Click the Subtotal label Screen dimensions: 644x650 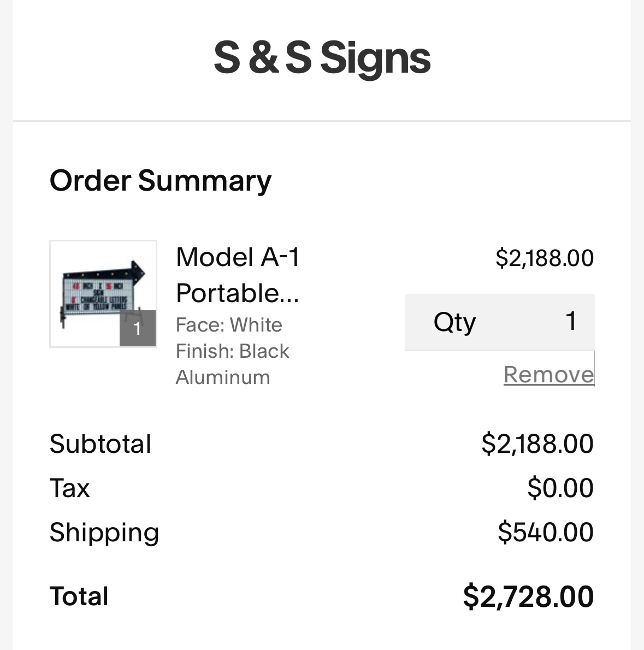101,444
